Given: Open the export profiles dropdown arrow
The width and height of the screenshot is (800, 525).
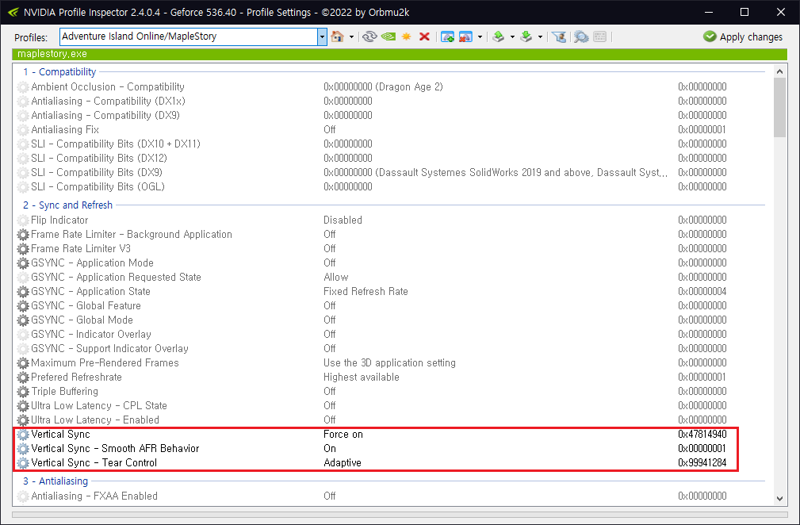Looking at the screenshot, I should (512, 37).
